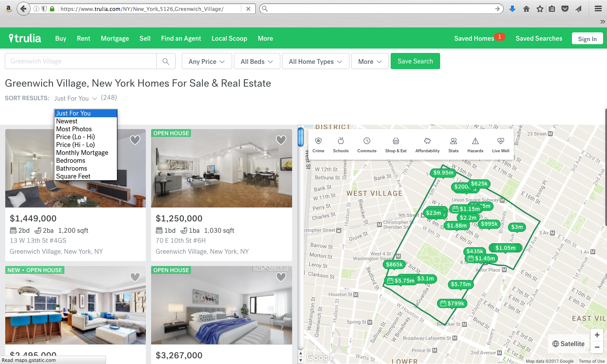Viewport: 607px width, 364px height.
Task: Zoom in on the map
Action: [x=596, y=335]
